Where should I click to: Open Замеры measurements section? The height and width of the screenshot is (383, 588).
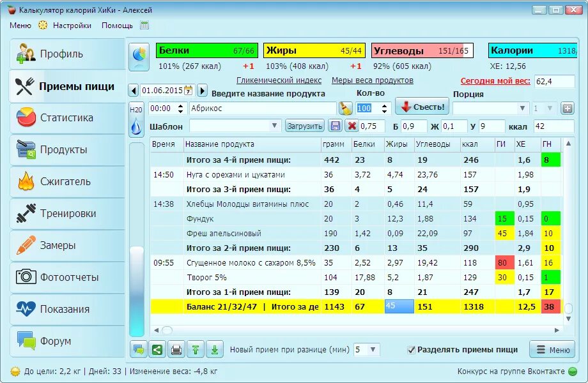(68, 245)
